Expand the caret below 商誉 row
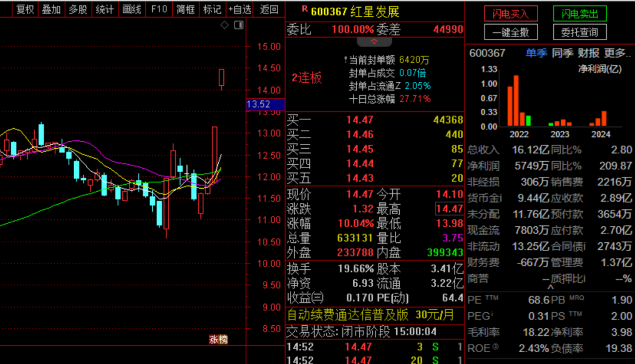The image size is (635, 364). (550, 287)
